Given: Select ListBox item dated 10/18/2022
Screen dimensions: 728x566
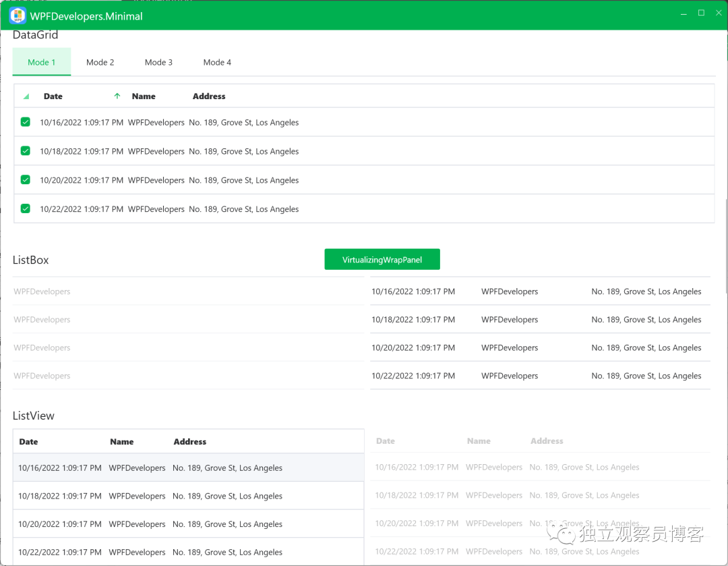Looking at the screenshot, I should click(x=540, y=319).
